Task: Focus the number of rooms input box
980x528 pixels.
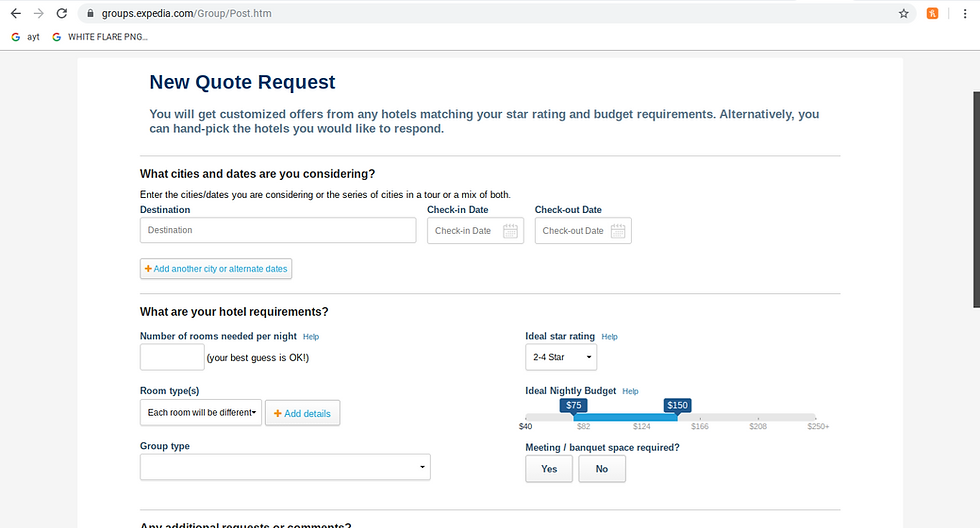Action: coord(172,357)
